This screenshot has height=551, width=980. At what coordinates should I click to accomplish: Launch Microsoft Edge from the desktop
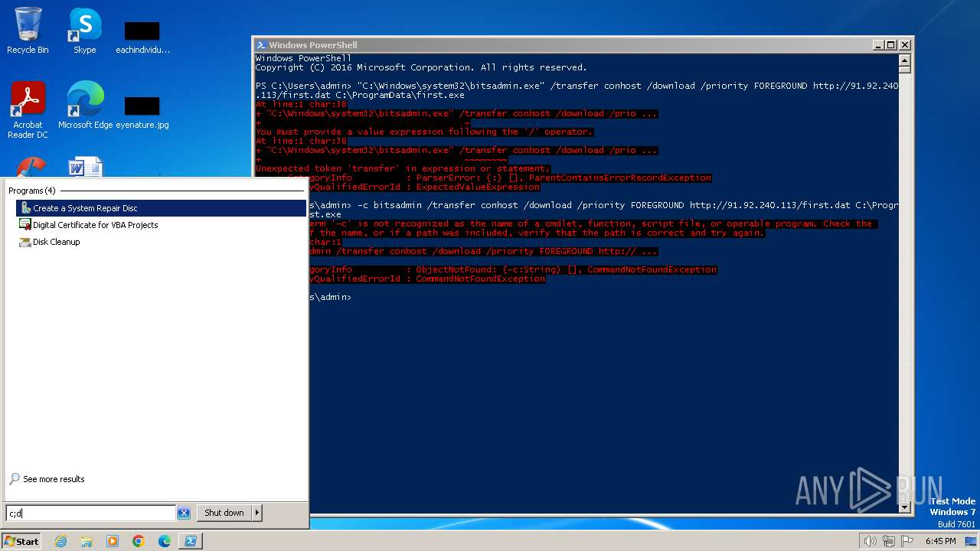[x=85, y=106]
